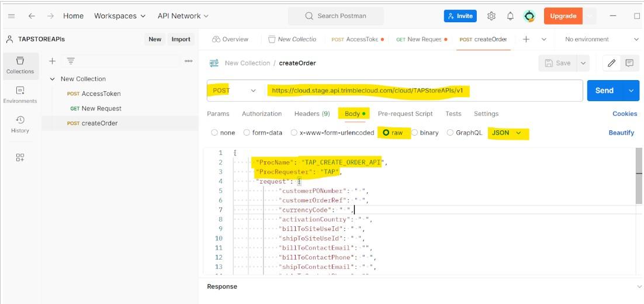Switch to the Headers tab
Viewport: 644px width, 304px height.
(x=312, y=113)
